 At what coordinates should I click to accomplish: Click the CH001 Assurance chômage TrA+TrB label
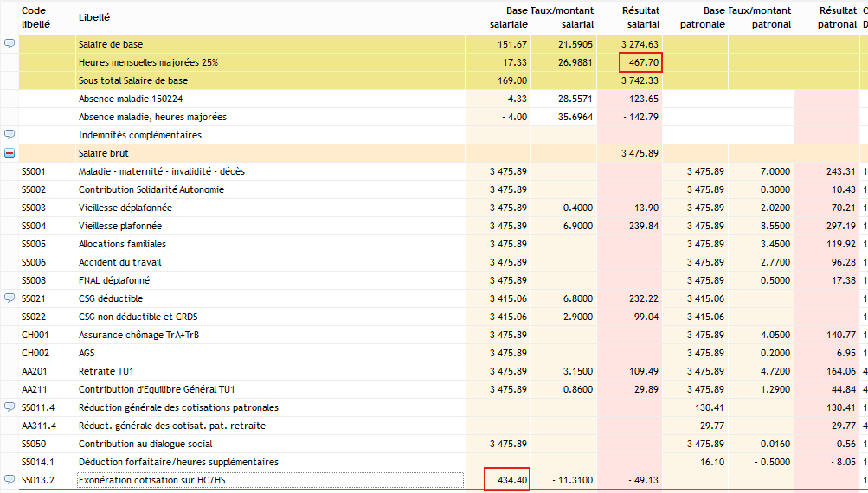145,335
